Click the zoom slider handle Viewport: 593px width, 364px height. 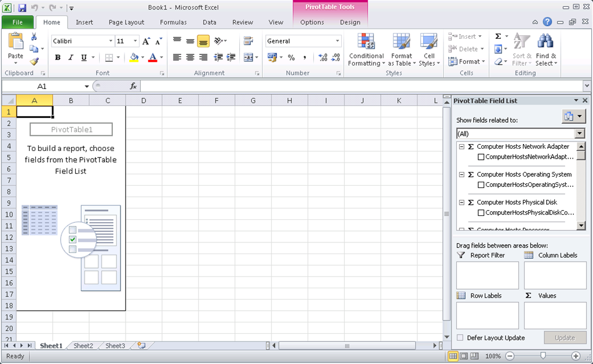pyautogui.click(x=543, y=356)
